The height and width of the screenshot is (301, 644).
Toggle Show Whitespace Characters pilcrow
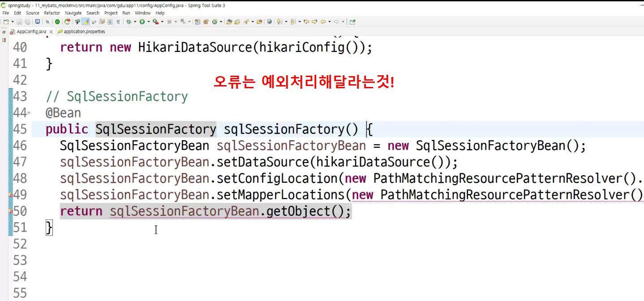[118, 21]
